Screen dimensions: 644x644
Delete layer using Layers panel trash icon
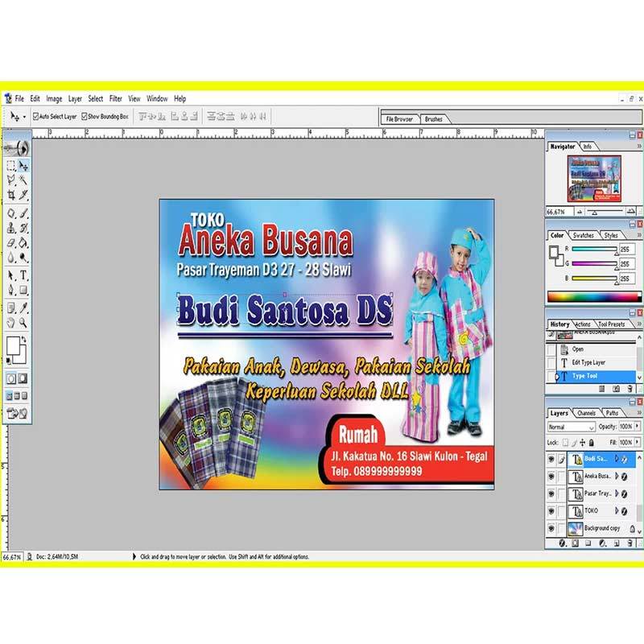click(x=630, y=543)
